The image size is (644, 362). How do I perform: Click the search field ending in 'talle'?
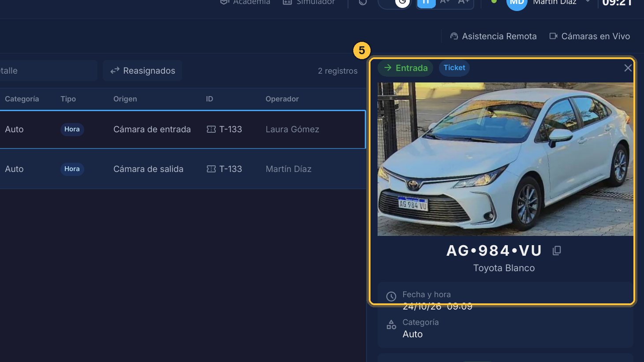point(49,71)
